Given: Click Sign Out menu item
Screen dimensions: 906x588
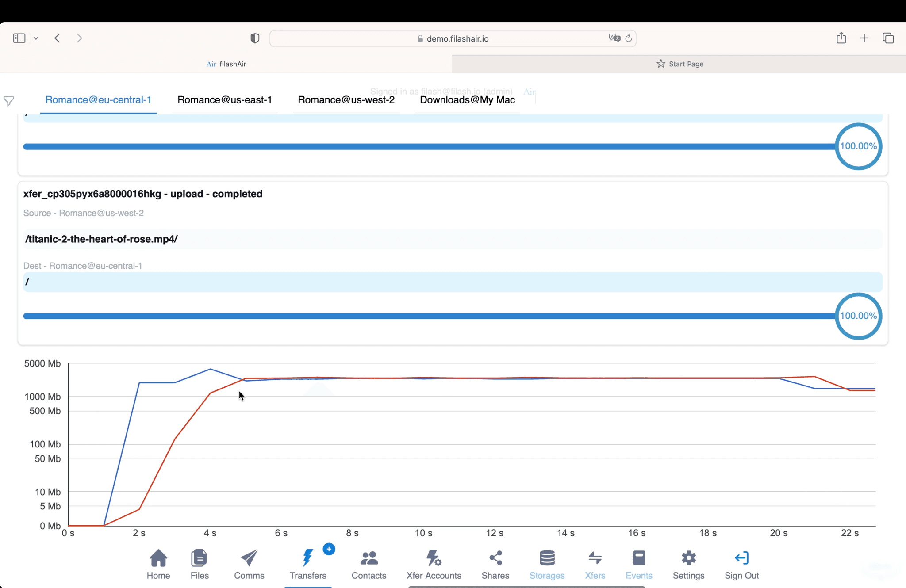Looking at the screenshot, I should click(x=741, y=564).
